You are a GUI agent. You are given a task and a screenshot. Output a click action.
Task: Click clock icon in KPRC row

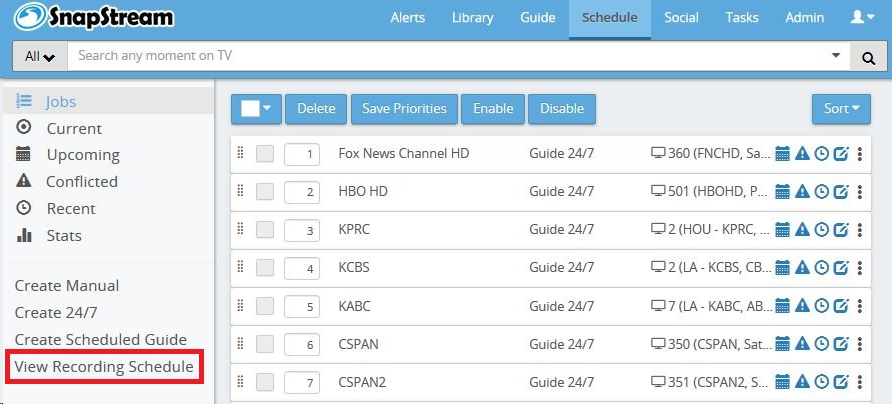tap(821, 230)
